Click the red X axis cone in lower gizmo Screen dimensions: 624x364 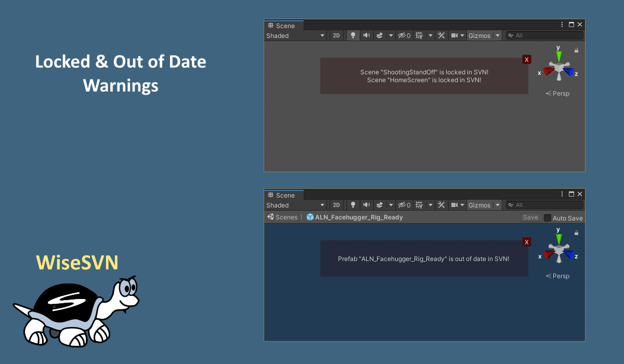pos(548,254)
